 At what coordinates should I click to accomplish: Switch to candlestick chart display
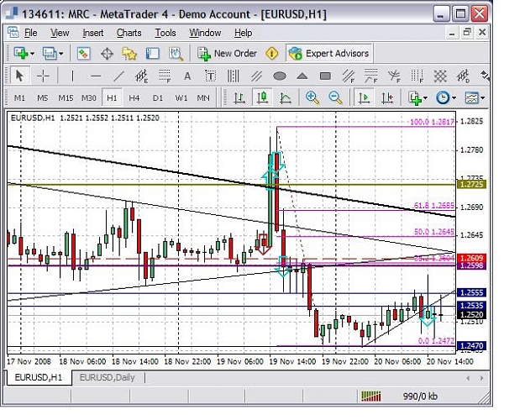pos(262,97)
